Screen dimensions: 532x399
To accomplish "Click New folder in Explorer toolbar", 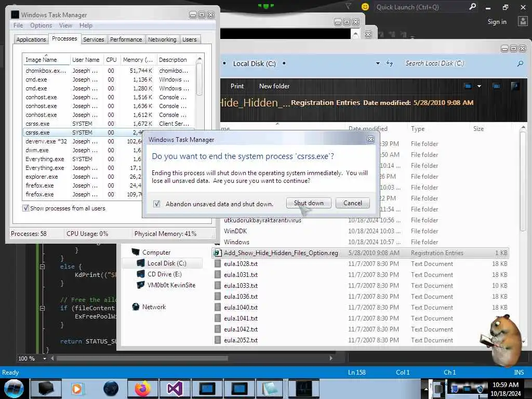I will tap(274, 86).
